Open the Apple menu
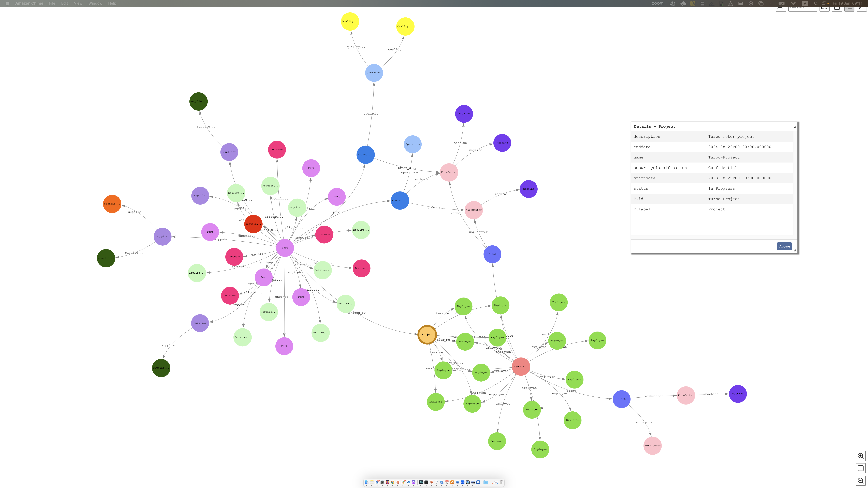The image size is (868, 488). click(x=7, y=3)
